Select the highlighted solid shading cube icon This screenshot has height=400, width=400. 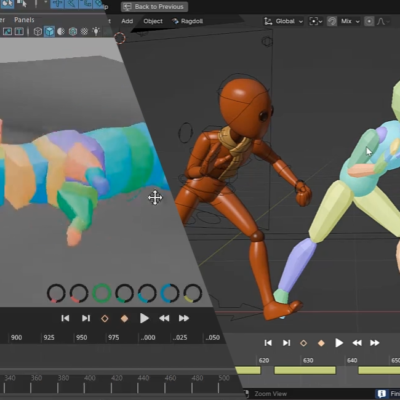coord(49,32)
